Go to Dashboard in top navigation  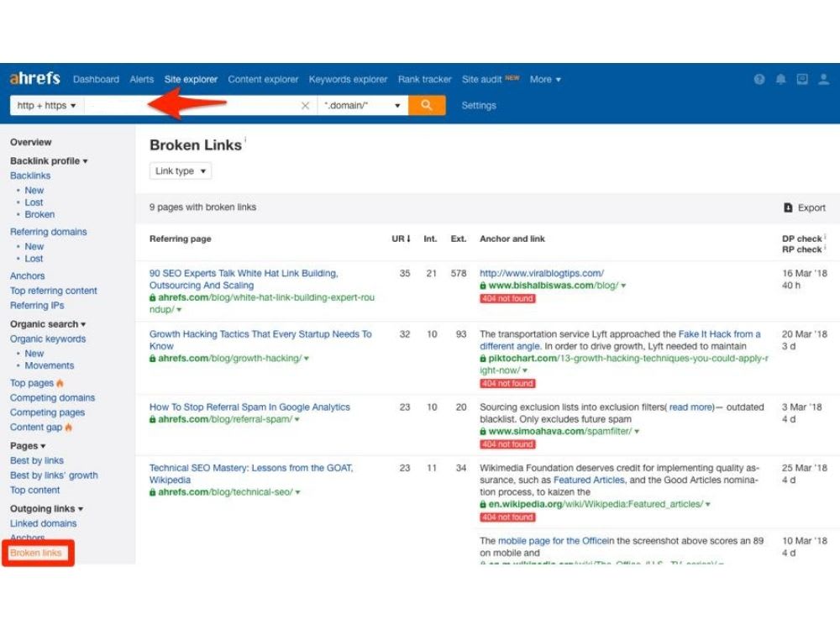96,79
